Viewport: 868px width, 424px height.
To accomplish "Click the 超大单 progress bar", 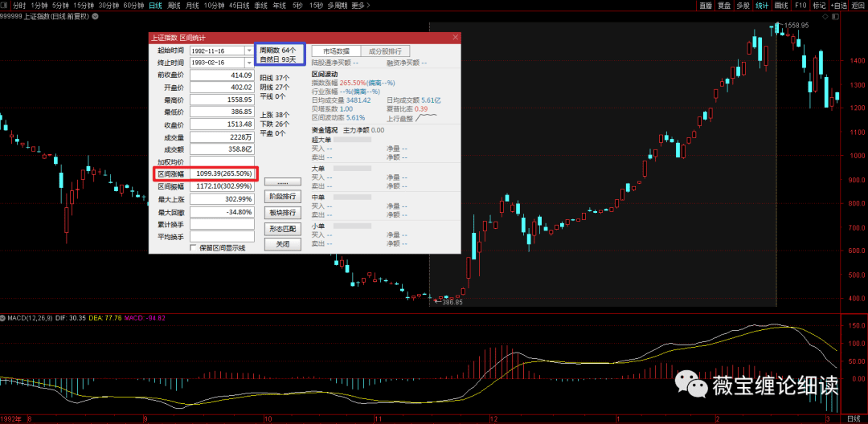I will coord(352,141).
